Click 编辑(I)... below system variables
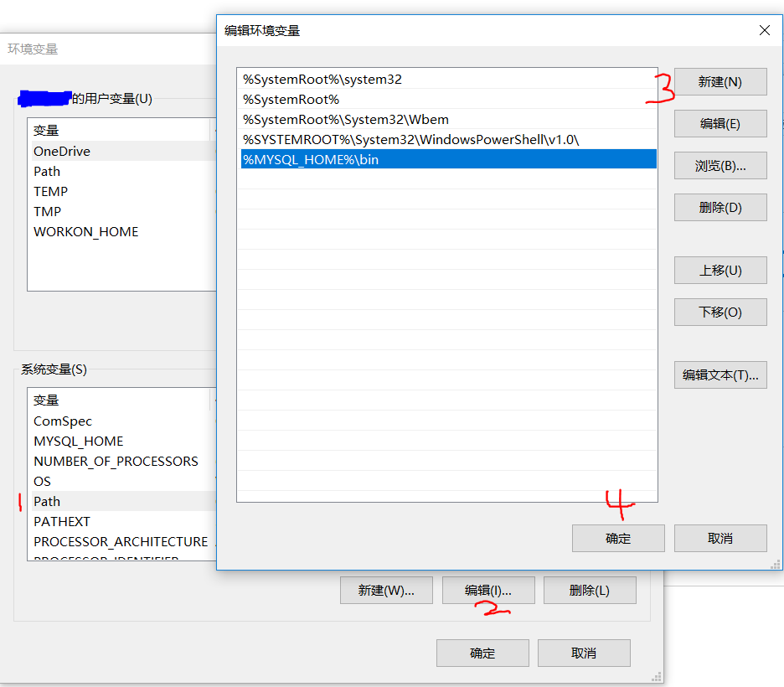 pos(487,590)
